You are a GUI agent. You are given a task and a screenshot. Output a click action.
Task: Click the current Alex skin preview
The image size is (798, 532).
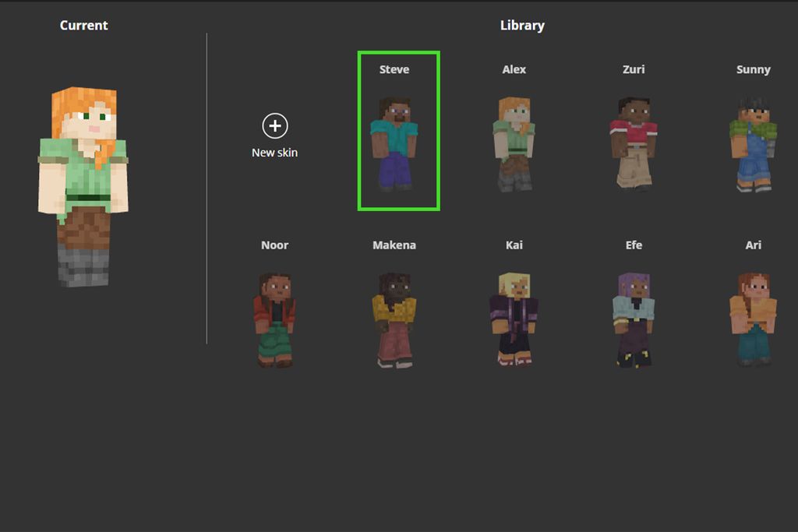[83, 187]
